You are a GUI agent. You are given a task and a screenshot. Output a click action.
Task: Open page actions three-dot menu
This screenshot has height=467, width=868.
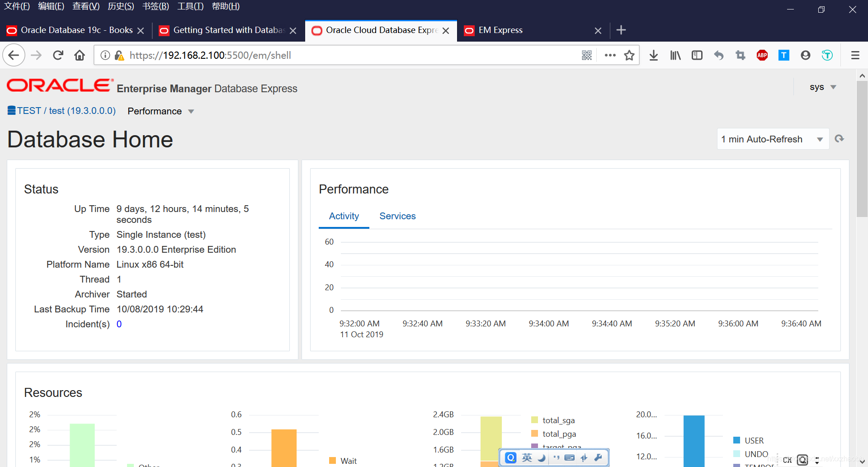coord(610,55)
